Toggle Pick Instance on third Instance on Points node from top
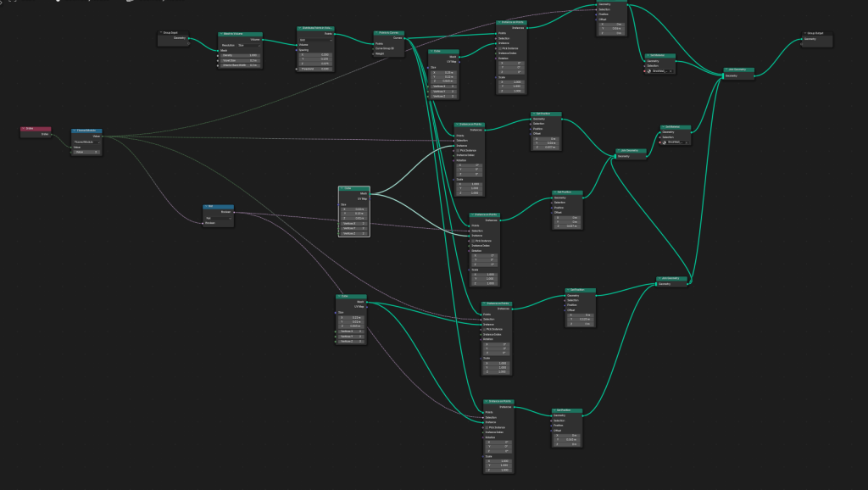Viewport: 868px width, 490px height. point(474,240)
